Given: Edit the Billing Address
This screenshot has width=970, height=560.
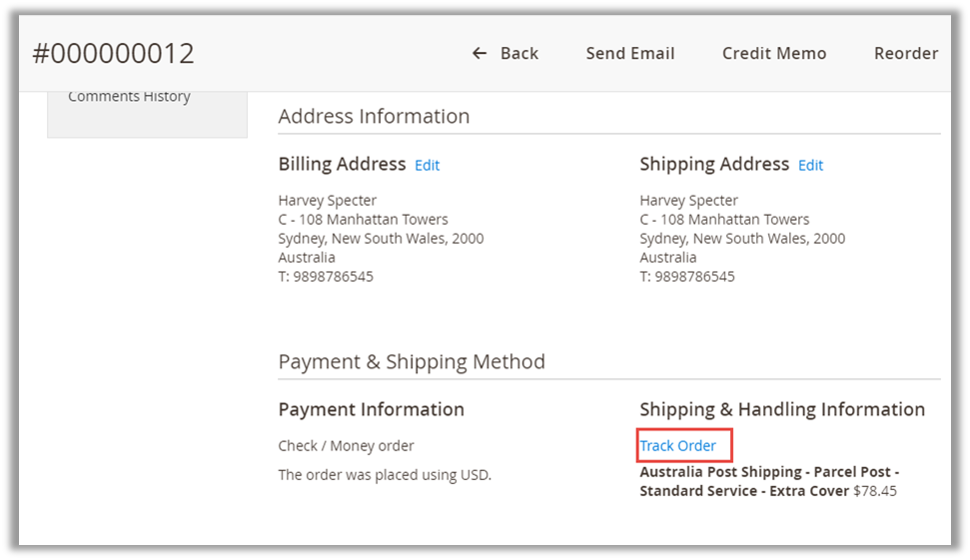Looking at the screenshot, I should 428,166.
